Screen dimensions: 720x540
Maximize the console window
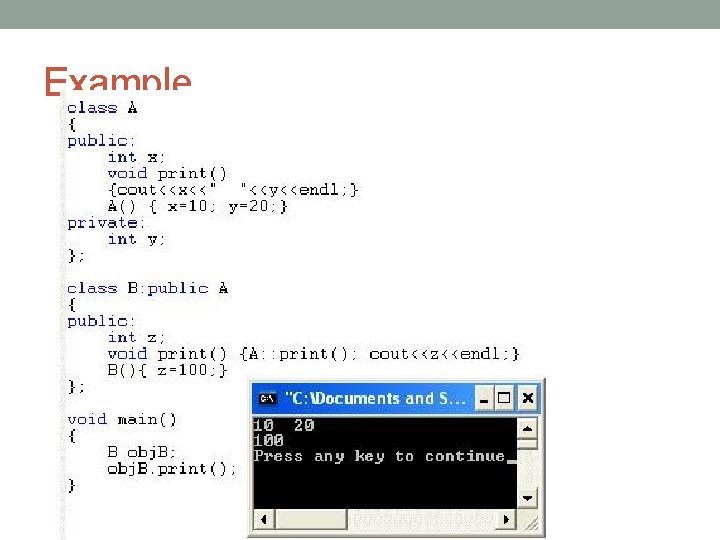point(504,398)
